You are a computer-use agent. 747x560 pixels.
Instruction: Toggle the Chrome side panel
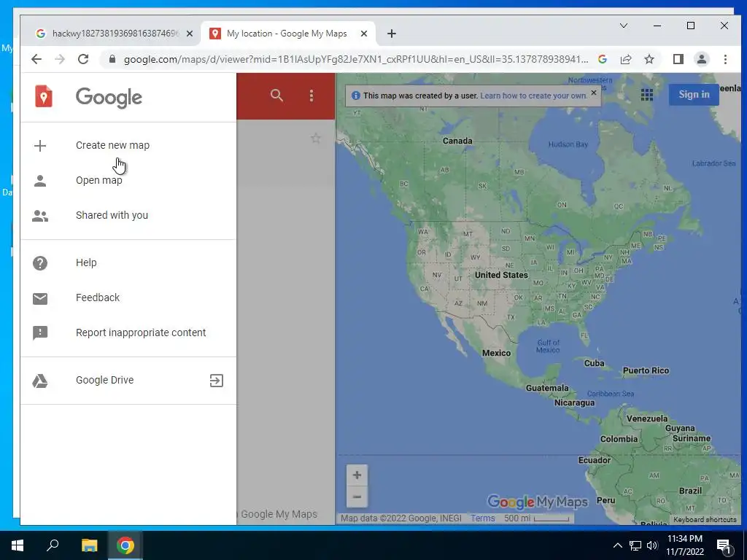click(678, 59)
